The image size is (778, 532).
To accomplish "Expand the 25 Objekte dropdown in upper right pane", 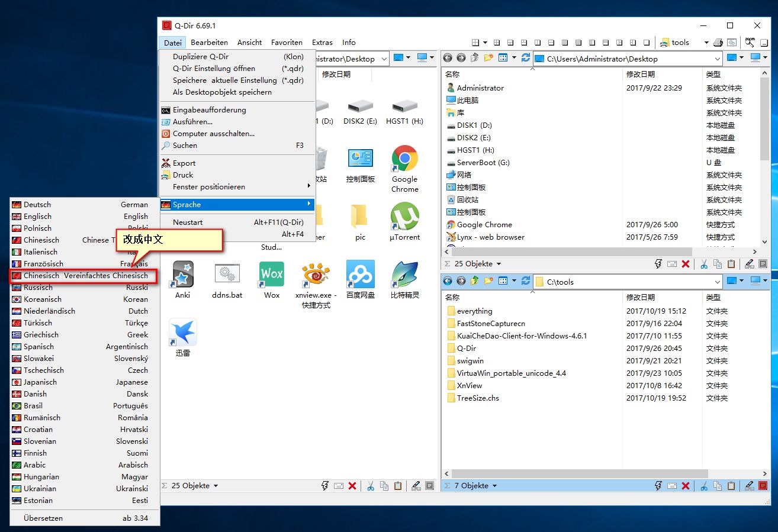I will [499, 264].
